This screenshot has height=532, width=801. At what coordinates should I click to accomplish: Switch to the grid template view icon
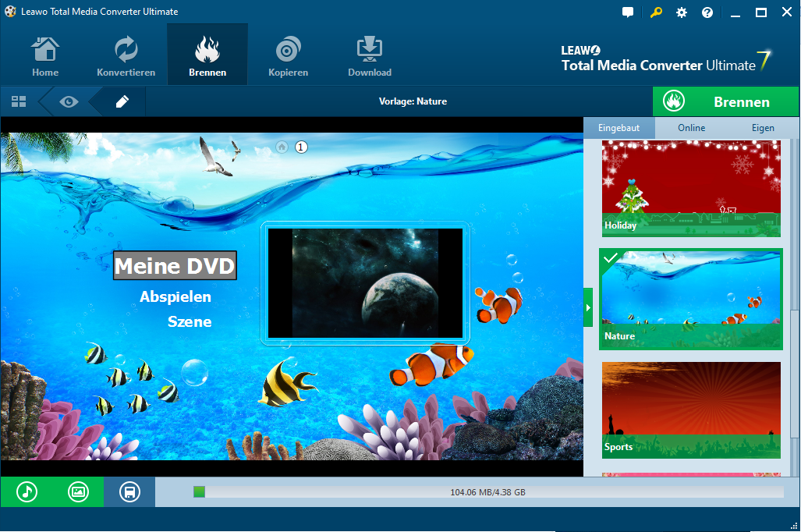point(19,101)
